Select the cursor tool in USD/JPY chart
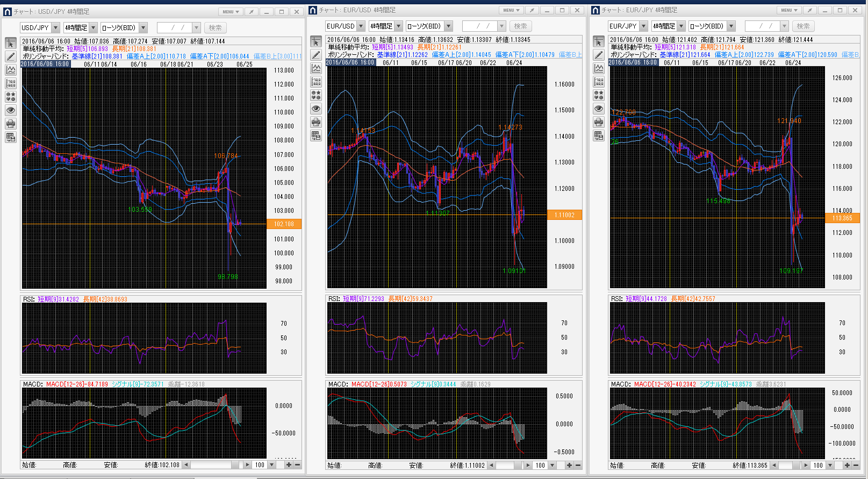868x479 pixels. coord(11,44)
